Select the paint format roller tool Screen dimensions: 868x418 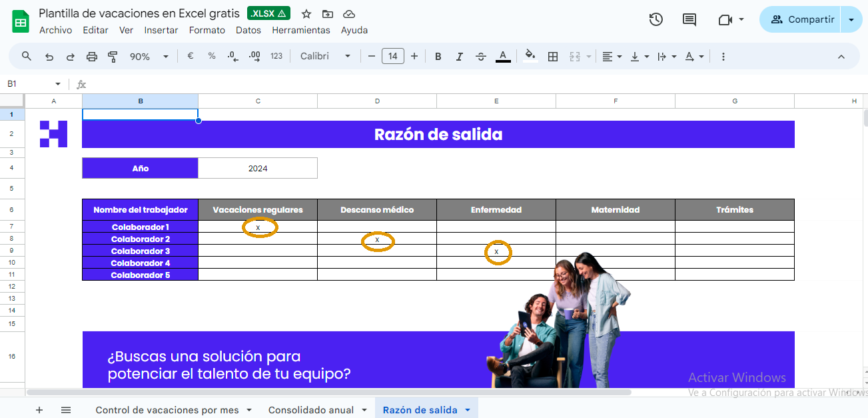[x=113, y=57]
